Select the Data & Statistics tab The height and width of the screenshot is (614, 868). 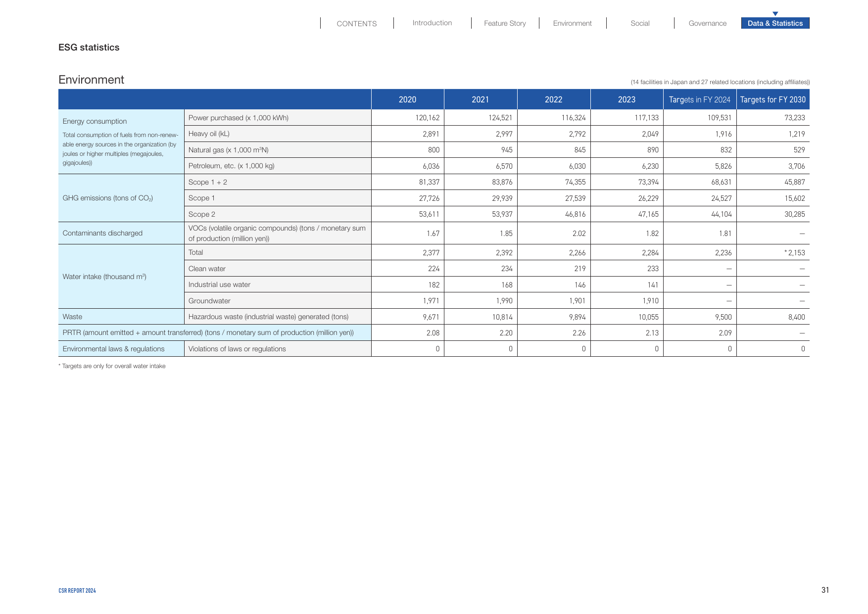point(775,23)
